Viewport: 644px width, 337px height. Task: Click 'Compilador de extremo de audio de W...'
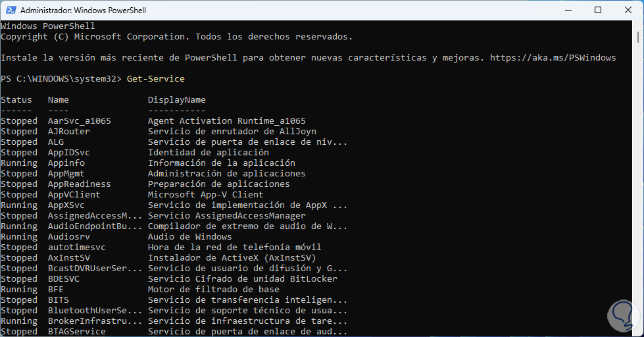(x=247, y=226)
